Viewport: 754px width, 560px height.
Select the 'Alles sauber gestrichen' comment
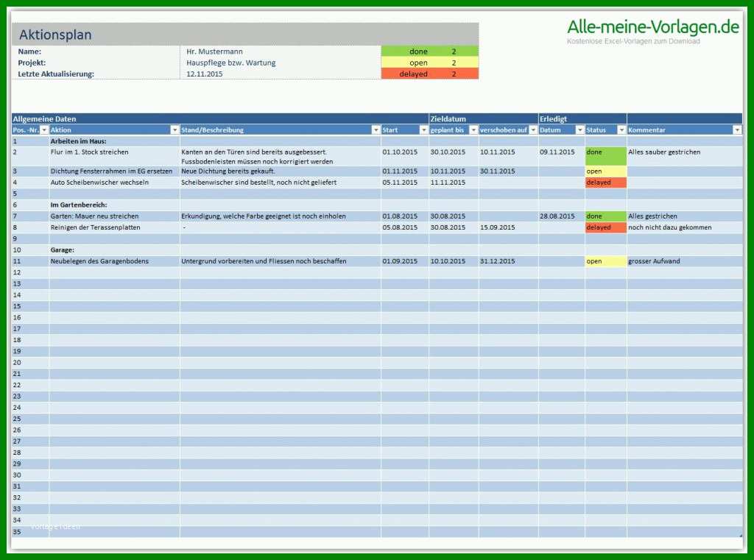pyautogui.click(x=685, y=157)
